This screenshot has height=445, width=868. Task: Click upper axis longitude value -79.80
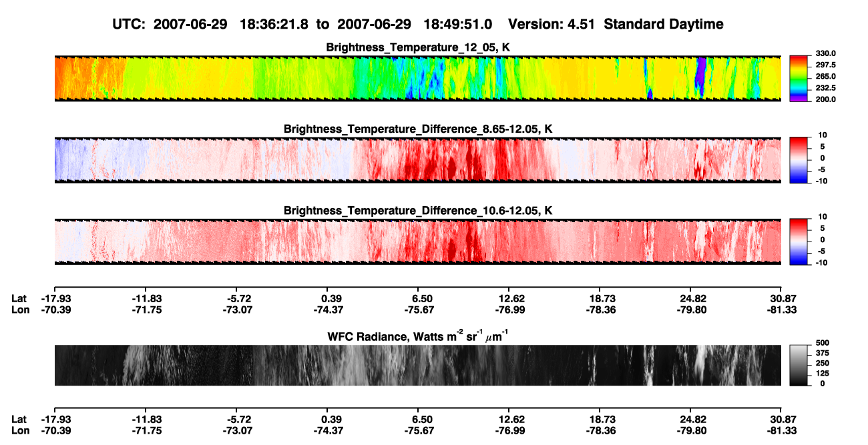pos(690,310)
